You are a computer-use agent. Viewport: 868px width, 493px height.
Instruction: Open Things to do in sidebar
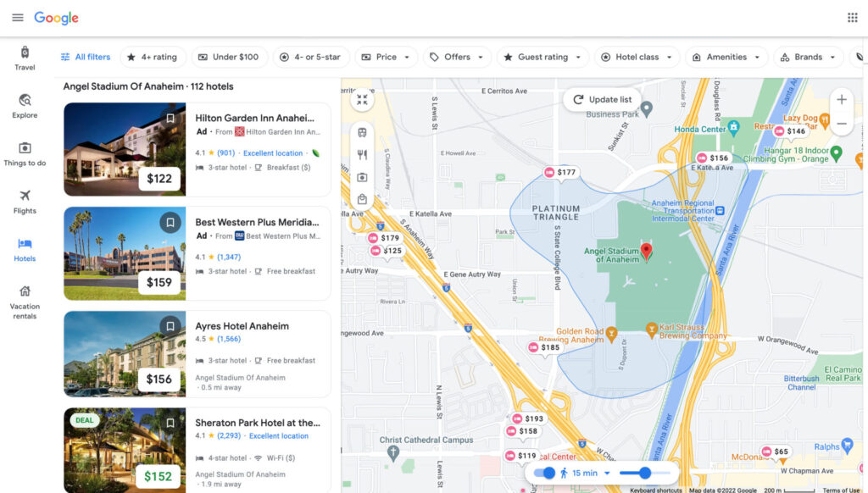25,154
